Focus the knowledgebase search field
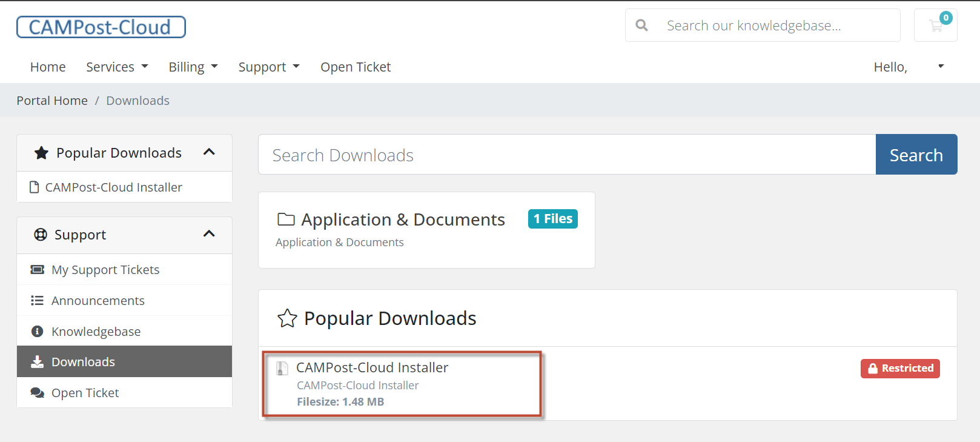 click(778, 25)
